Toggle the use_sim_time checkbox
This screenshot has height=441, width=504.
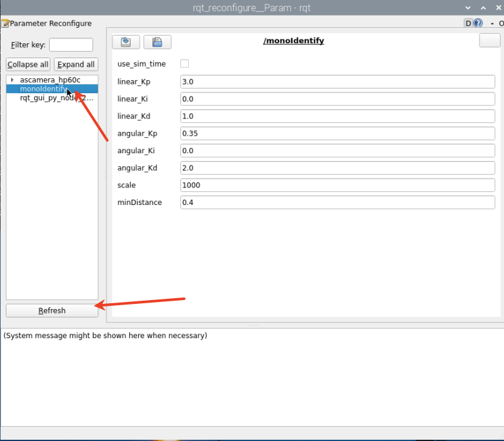pos(185,64)
